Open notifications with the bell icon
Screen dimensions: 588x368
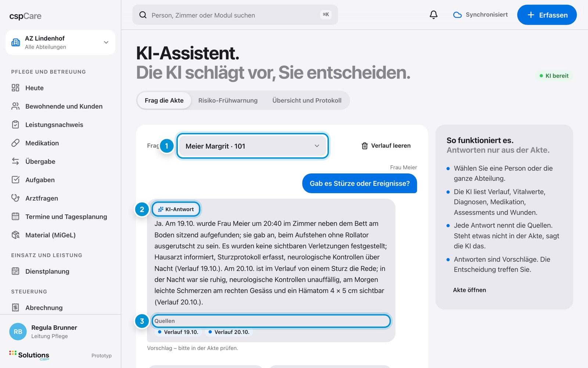click(x=434, y=15)
